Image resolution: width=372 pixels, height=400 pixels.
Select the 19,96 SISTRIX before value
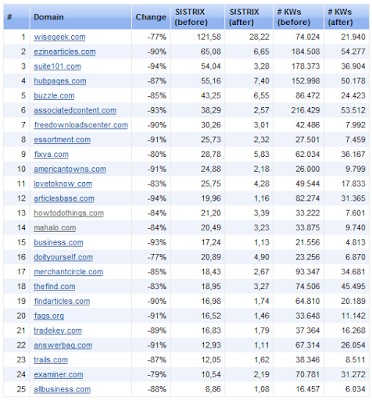click(x=211, y=198)
